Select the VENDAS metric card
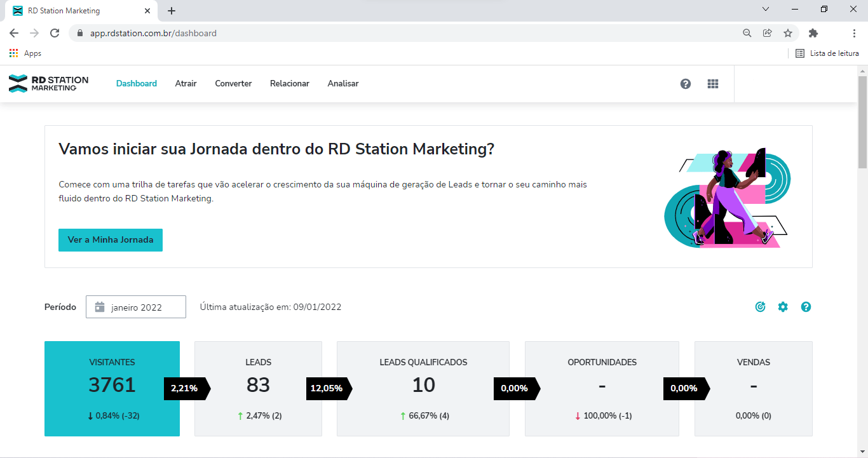The height and width of the screenshot is (458, 868). (x=754, y=389)
